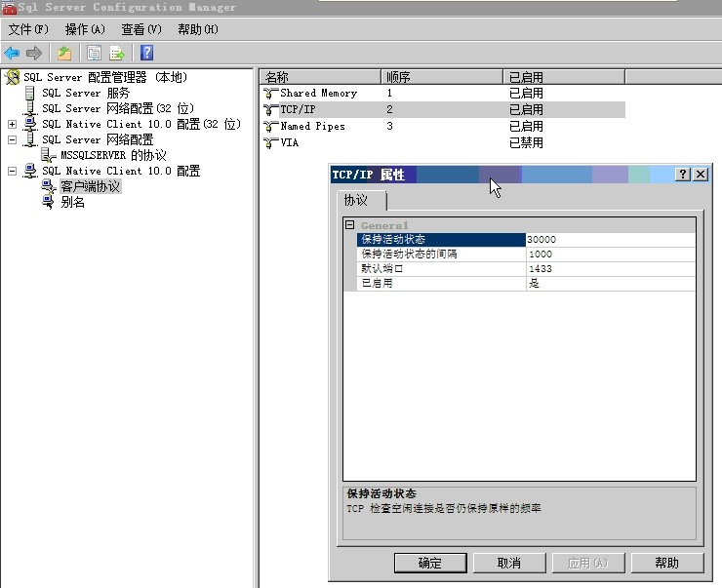The width and height of the screenshot is (722, 588).
Task: Select the 默认端口 property row
Action: [x=441, y=269]
